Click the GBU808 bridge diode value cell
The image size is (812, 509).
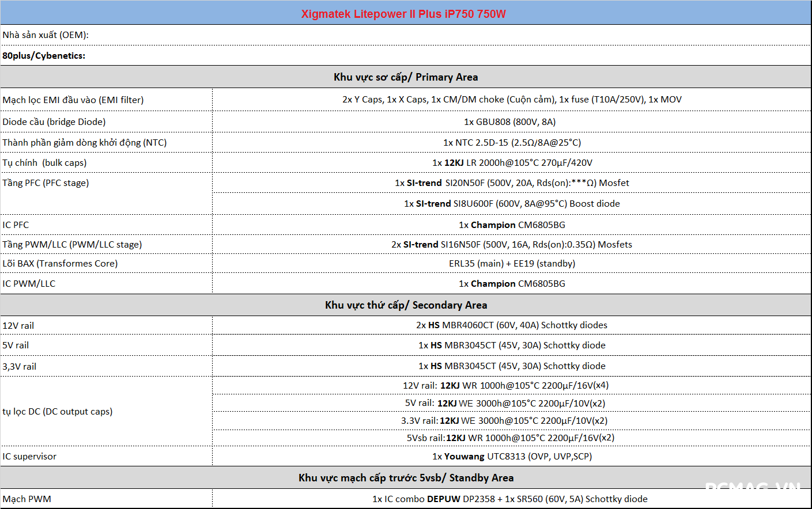click(x=511, y=122)
